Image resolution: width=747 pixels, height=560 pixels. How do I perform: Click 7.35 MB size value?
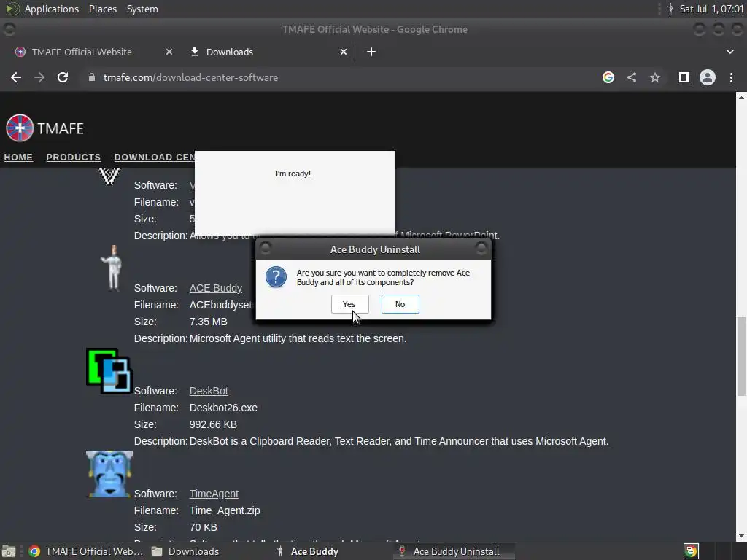tap(208, 322)
